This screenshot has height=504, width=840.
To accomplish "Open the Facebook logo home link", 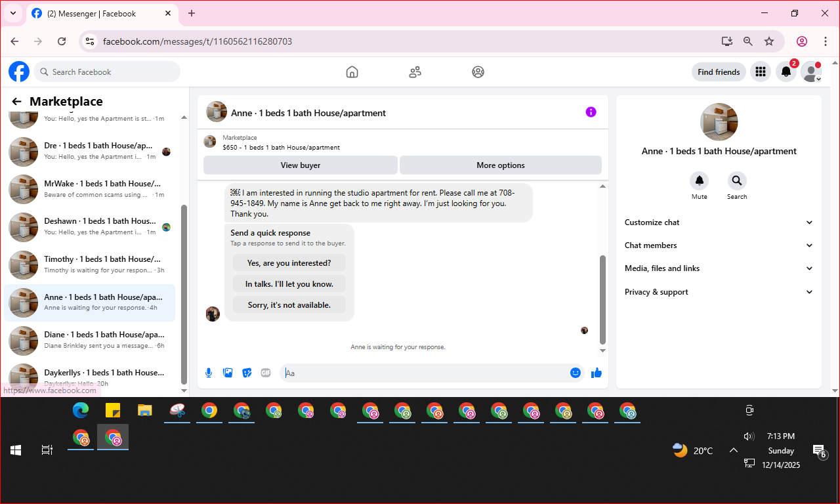I will tap(19, 72).
